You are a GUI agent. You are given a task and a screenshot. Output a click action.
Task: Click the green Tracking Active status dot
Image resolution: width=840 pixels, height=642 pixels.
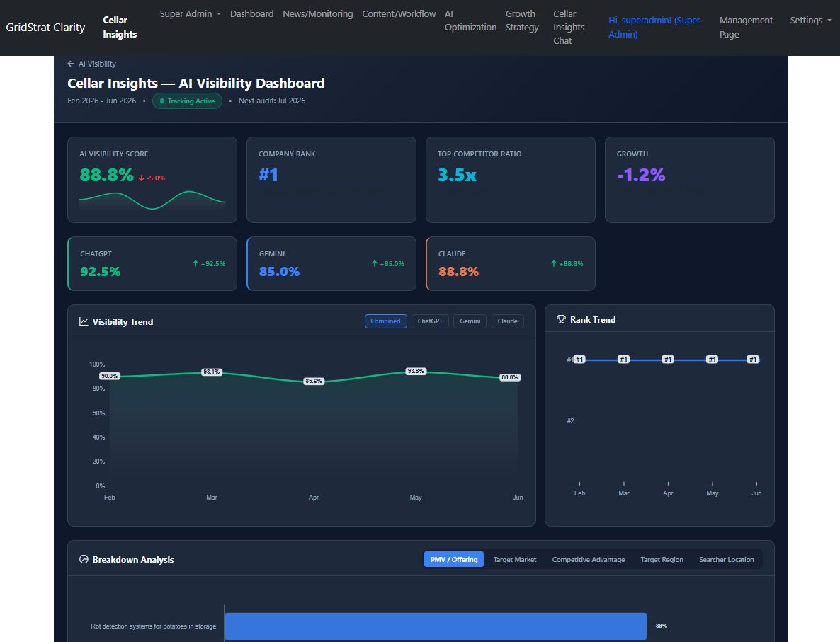tap(162, 101)
